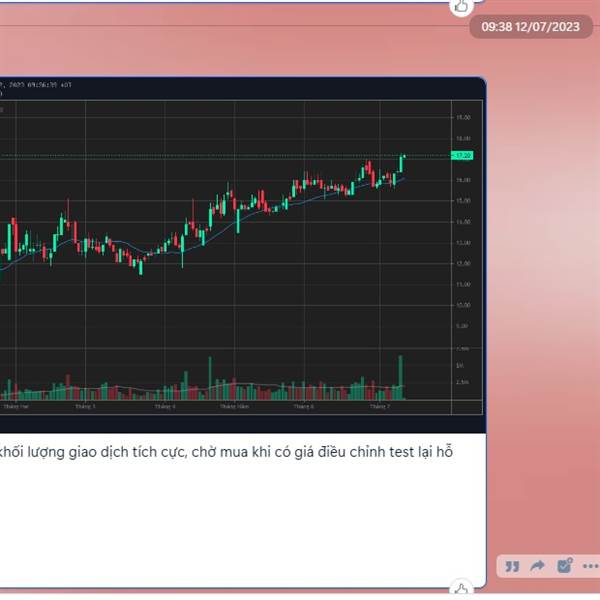Click the 09:38 12/07/2023 timestamp

[531, 27]
